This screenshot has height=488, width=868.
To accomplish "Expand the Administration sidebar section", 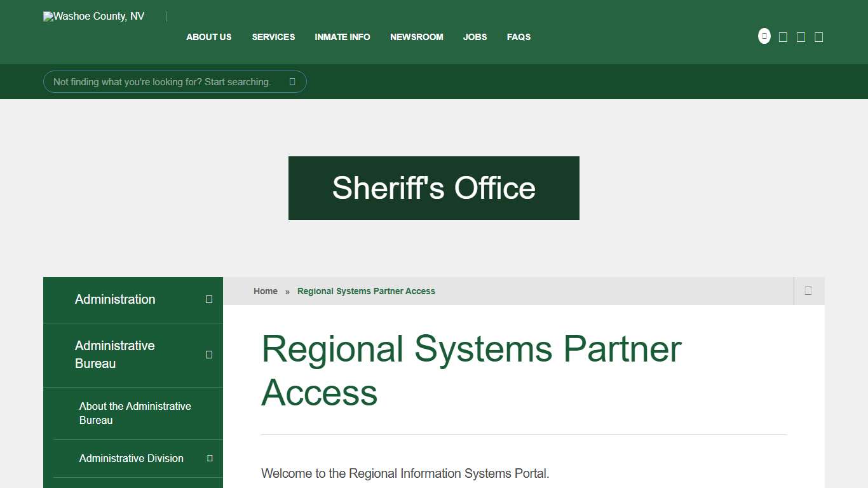I will 209,299.
